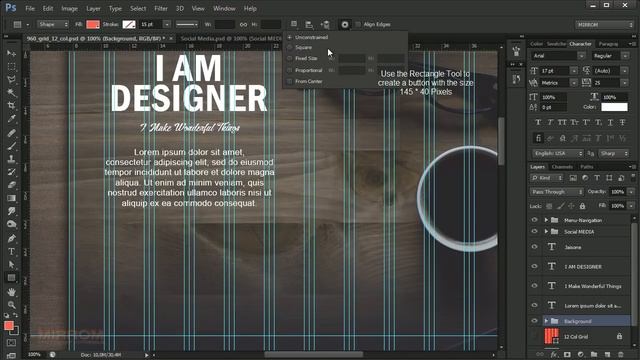Screen dimensions: 640x360
Task: Lock all on selected layer
Action: (582, 206)
